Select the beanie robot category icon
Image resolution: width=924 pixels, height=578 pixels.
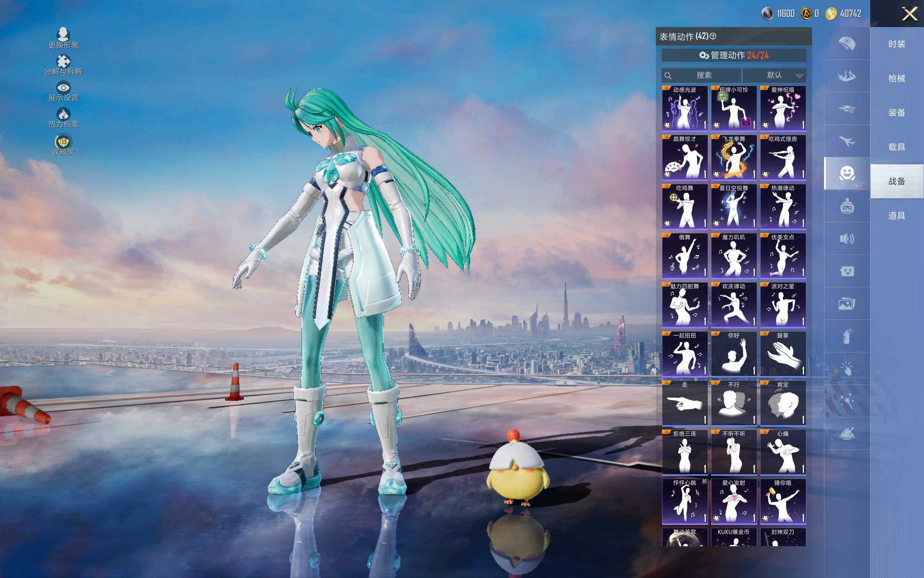click(847, 206)
